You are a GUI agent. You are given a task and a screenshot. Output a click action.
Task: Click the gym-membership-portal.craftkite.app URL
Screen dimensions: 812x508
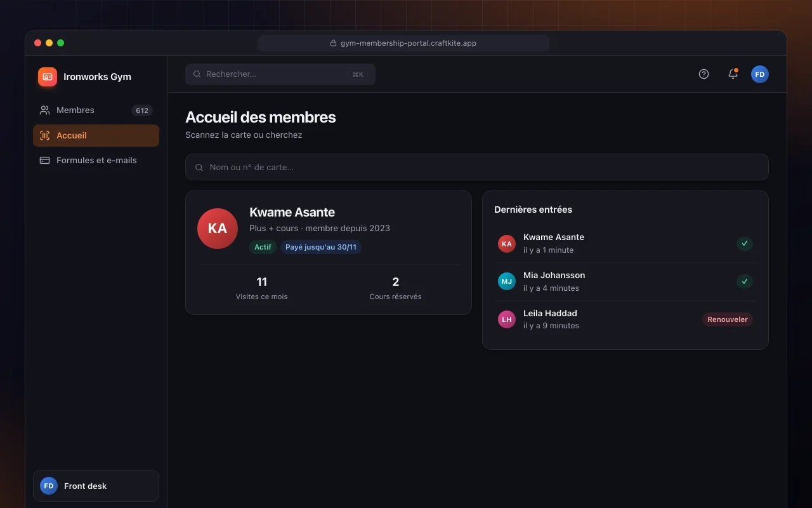[x=409, y=43]
